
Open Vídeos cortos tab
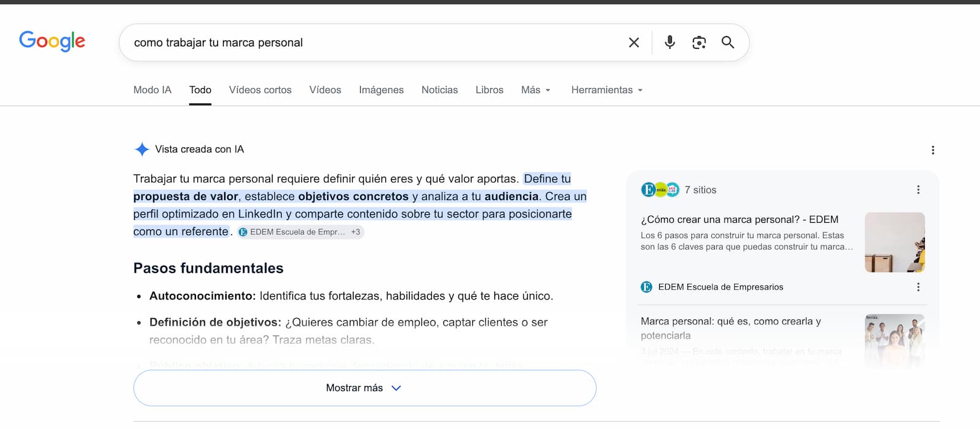[260, 90]
